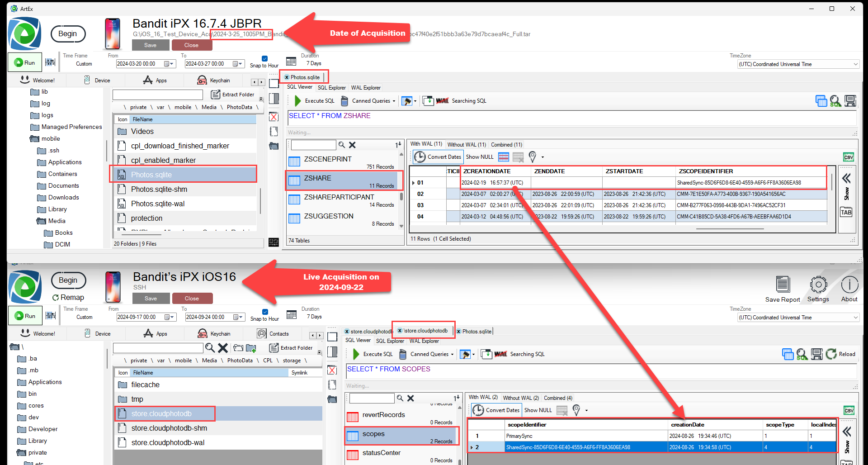Open the Save Report icon
Image resolution: width=868 pixels, height=465 pixels.
tap(783, 285)
